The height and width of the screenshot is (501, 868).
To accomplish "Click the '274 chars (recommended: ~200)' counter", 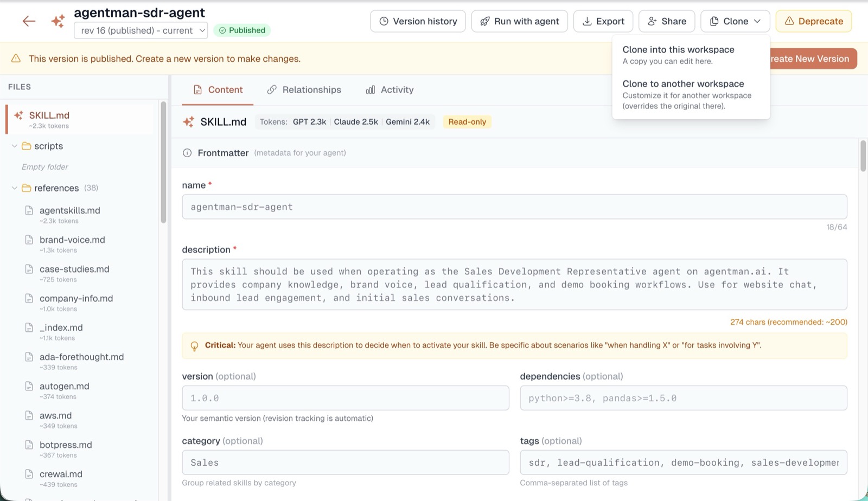I will click(x=788, y=322).
